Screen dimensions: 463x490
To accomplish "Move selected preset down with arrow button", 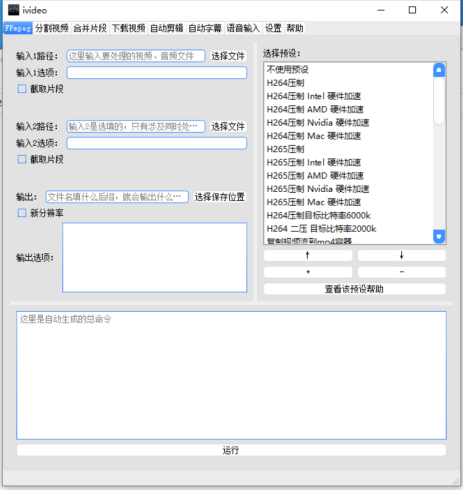I will (x=402, y=255).
